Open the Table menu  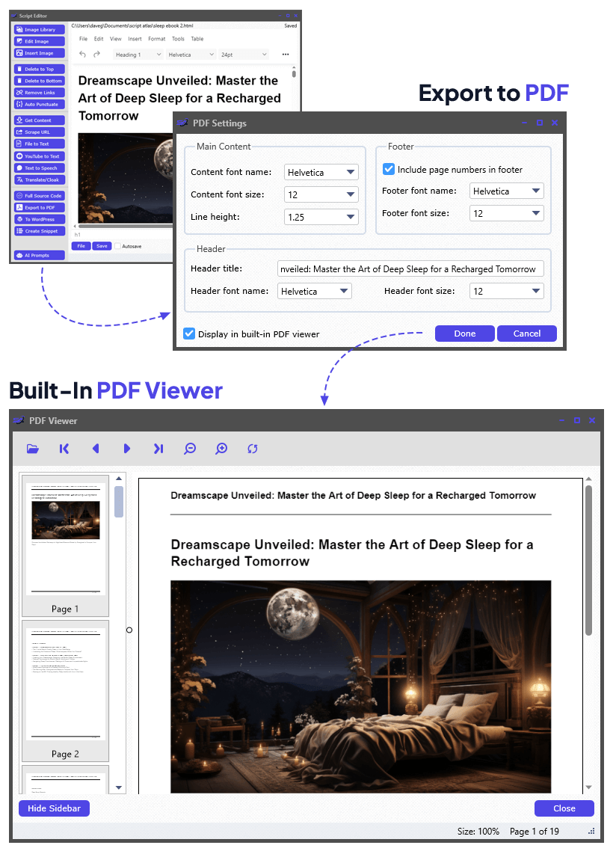pyautogui.click(x=197, y=39)
